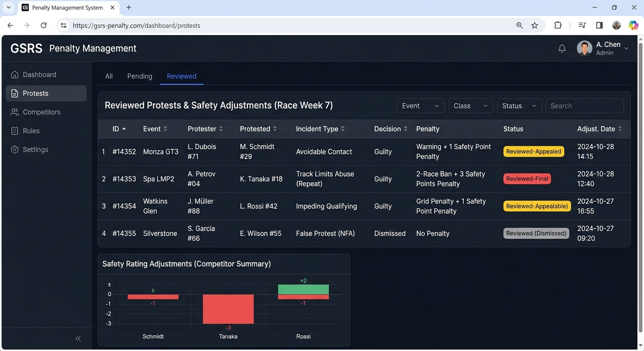
Task: Open Settings in the sidebar
Action: (46, 149)
